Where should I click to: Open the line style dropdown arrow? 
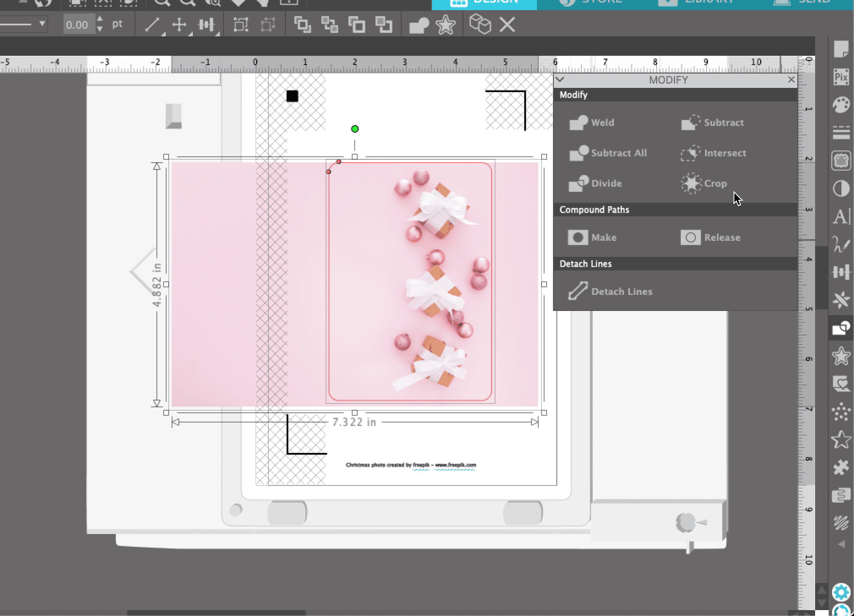[42, 24]
